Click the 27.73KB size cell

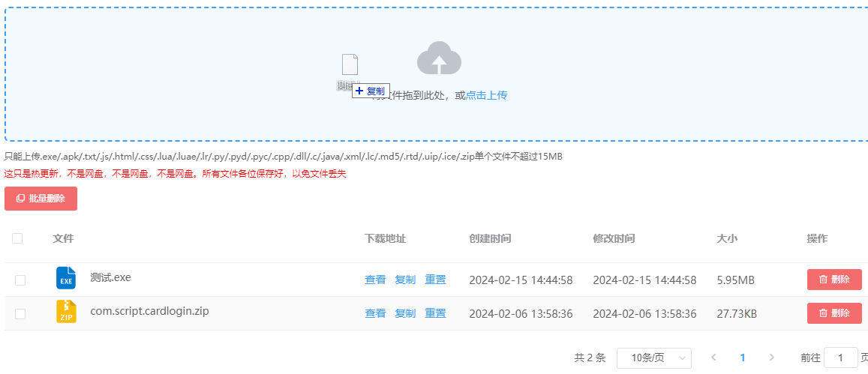pyautogui.click(x=737, y=314)
